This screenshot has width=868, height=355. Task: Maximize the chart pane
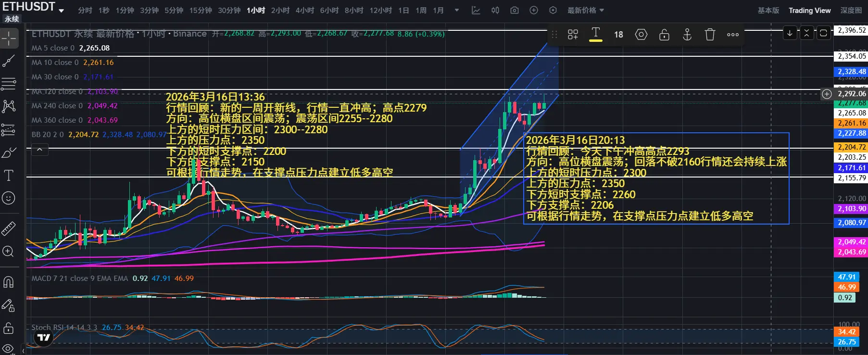[x=823, y=33]
